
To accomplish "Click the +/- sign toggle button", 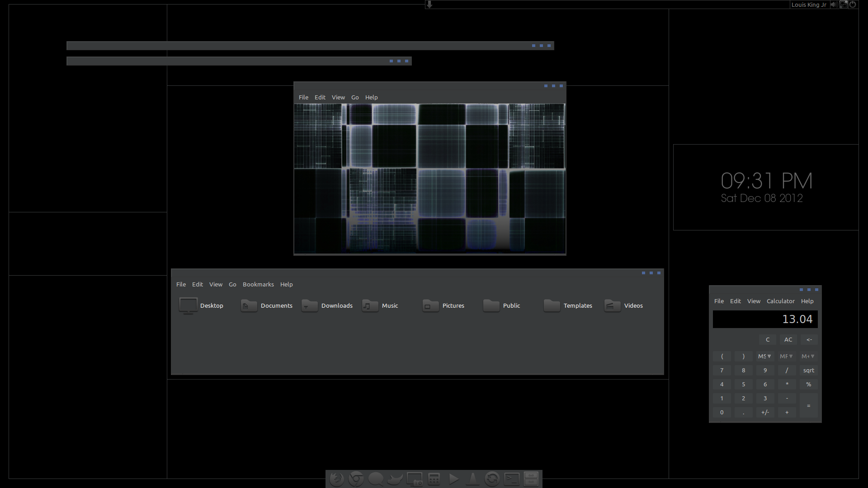I will point(765,412).
